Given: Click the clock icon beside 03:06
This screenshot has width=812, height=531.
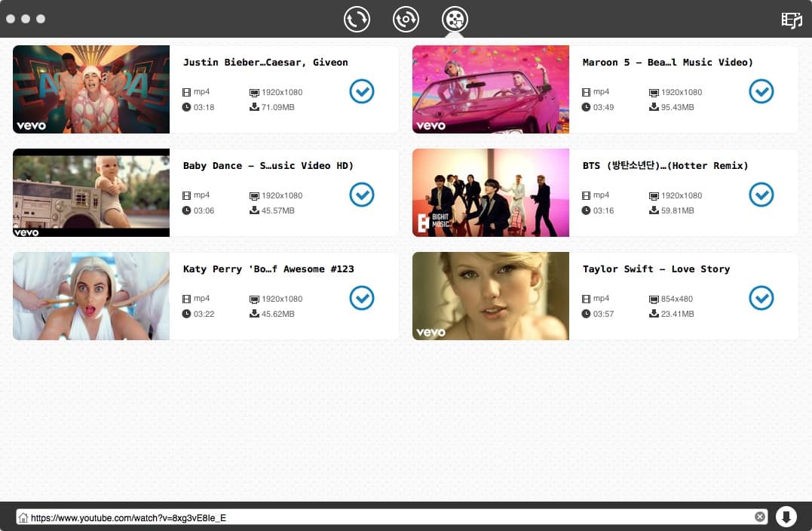Looking at the screenshot, I should pyautogui.click(x=186, y=210).
